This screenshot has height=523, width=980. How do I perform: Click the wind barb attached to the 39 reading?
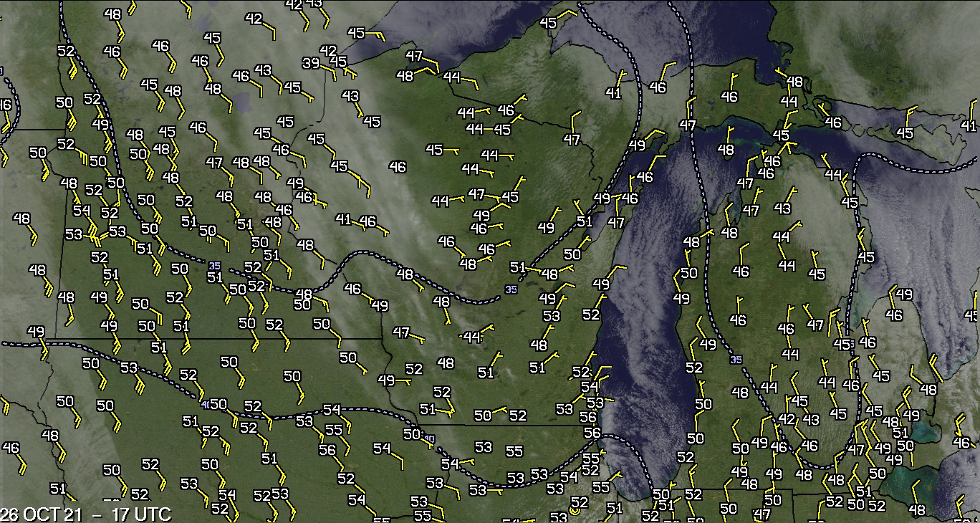[327, 70]
